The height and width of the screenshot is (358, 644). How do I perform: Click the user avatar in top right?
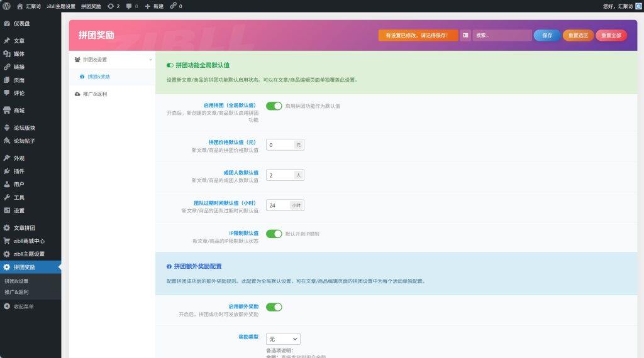(639, 6)
